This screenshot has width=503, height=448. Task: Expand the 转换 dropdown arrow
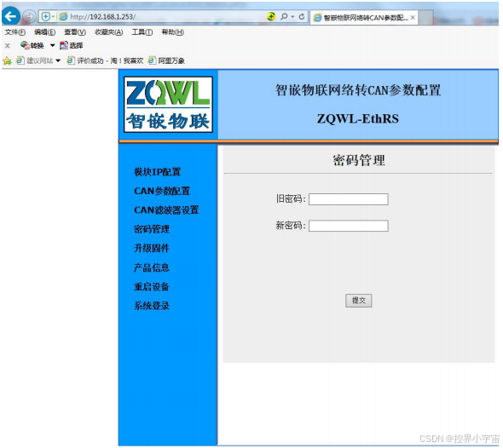tap(52, 45)
